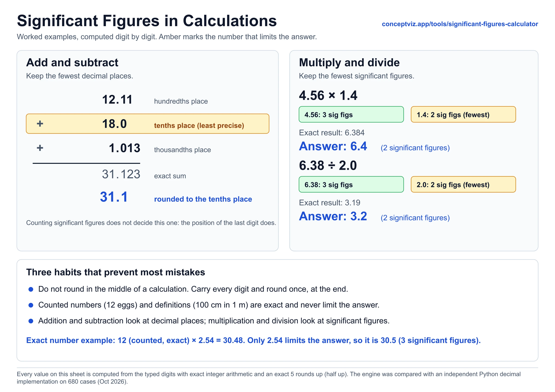Click the 'hundredths place' label
Viewport: 555px width, 392px height.
tap(181, 101)
